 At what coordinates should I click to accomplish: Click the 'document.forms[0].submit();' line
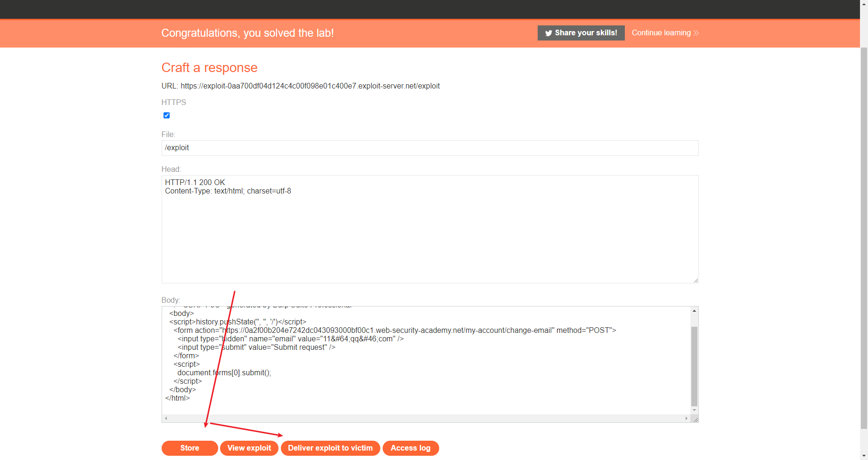pos(224,373)
